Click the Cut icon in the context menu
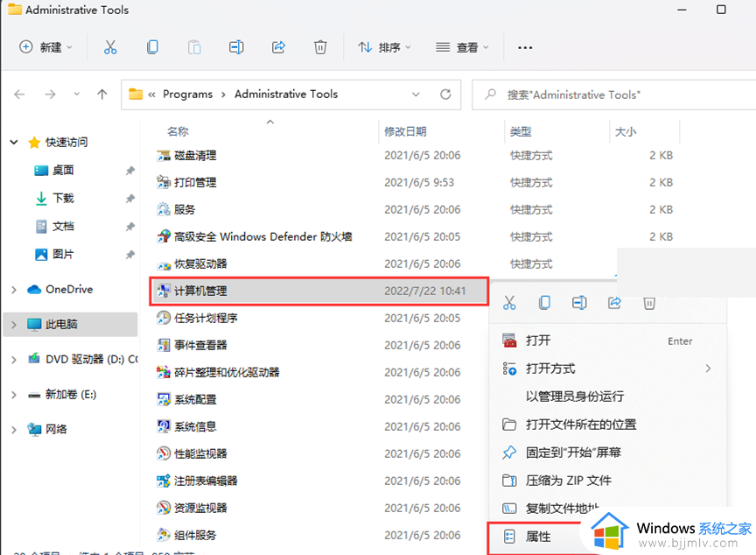Viewport: 756px width, 555px height. 509,303
